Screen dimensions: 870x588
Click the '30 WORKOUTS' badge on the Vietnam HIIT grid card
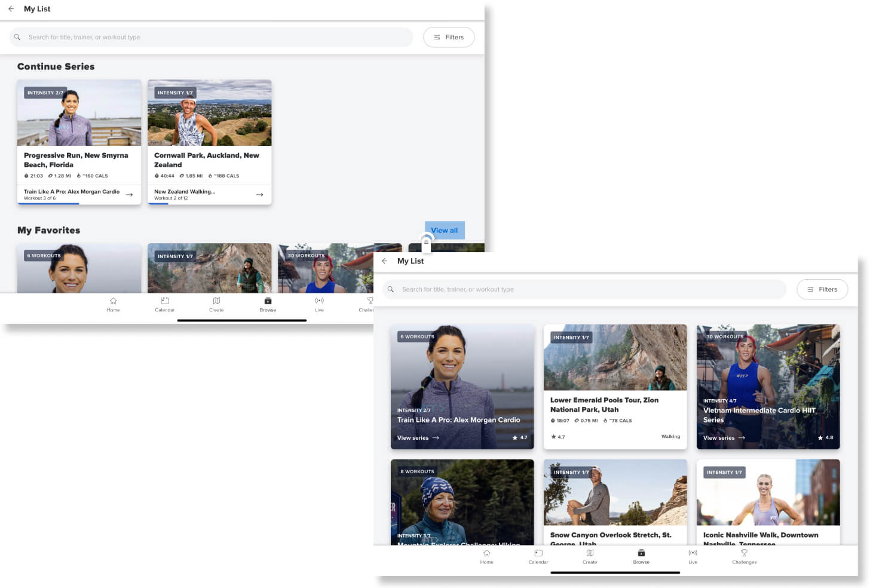tap(725, 337)
